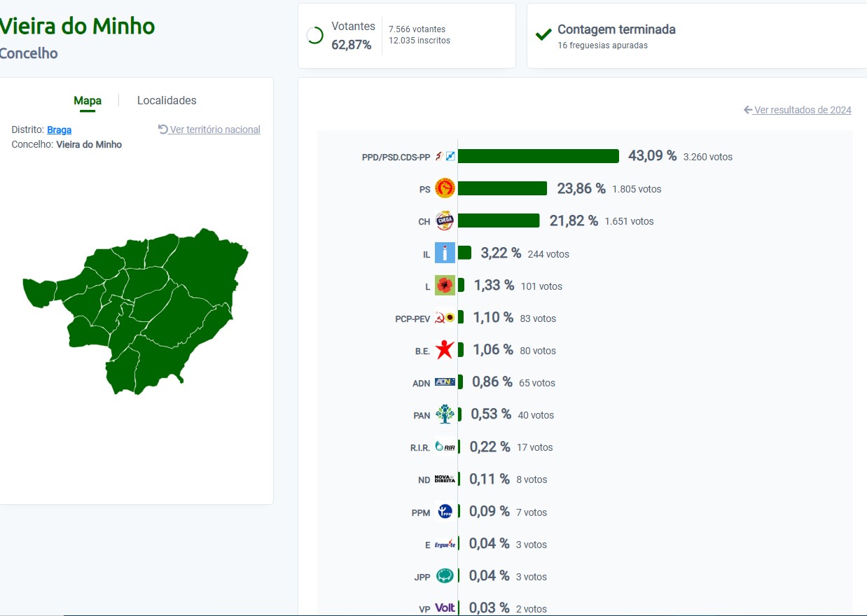Click the PPD/PSD.CDS-PP result bar
867x616 pixels.
[538, 156]
